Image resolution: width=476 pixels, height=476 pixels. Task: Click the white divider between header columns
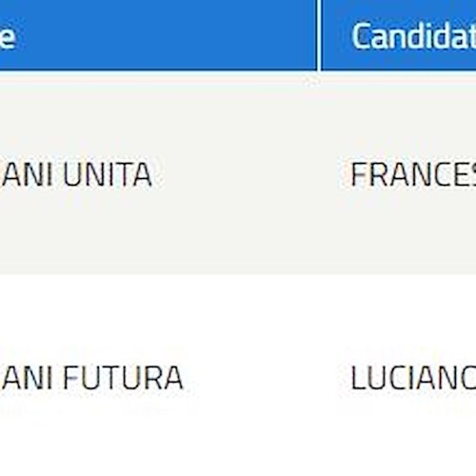pos(319,35)
